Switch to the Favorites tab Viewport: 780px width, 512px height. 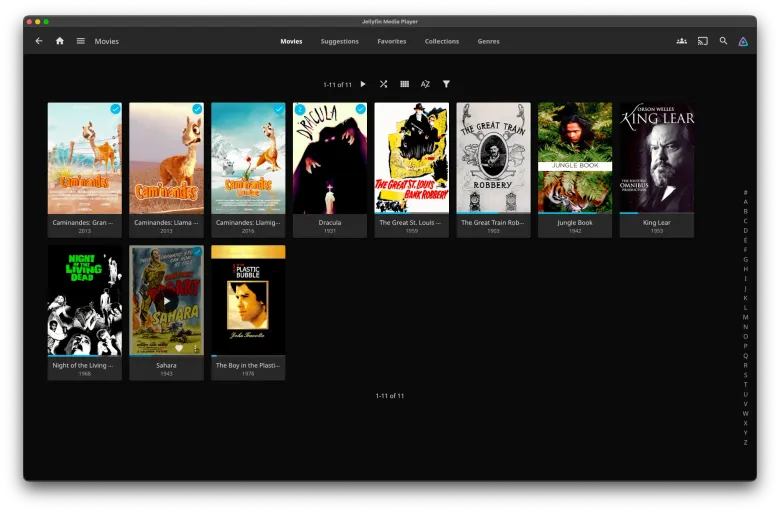391,41
